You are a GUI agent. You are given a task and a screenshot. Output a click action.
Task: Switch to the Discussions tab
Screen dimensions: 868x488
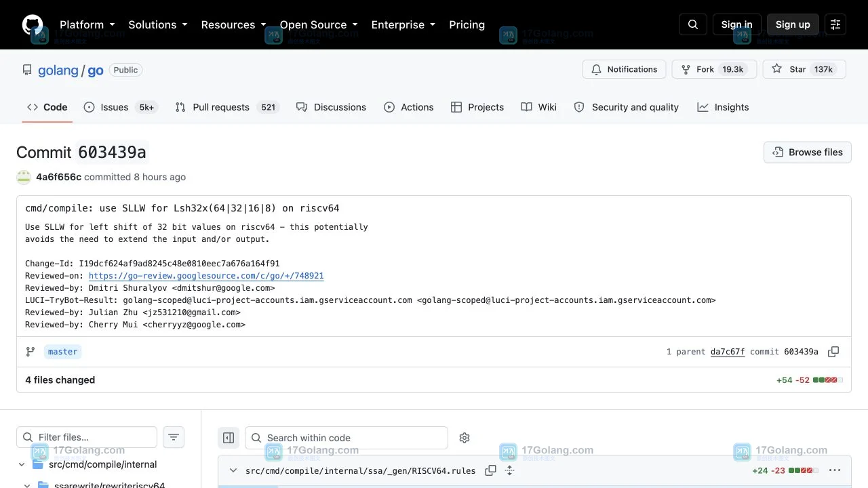pyautogui.click(x=331, y=107)
